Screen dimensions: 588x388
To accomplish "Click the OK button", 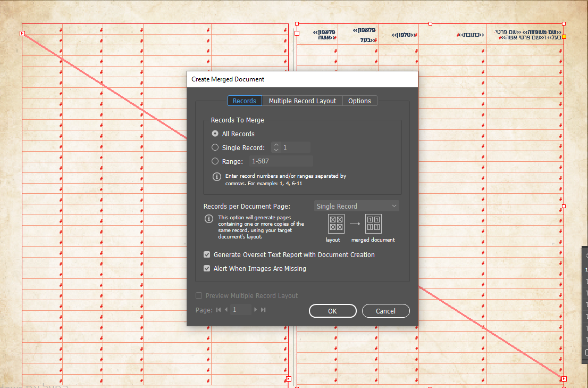I will click(333, 311).
